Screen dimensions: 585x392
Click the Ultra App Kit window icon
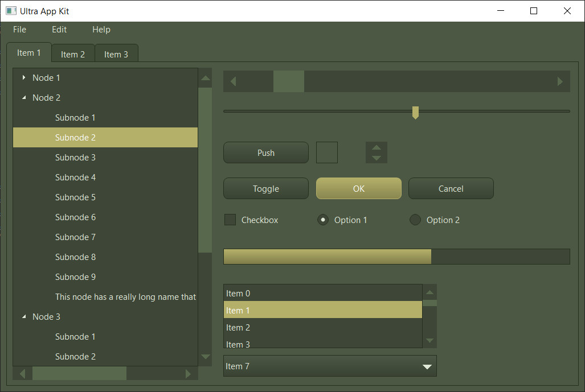point(11,10)
